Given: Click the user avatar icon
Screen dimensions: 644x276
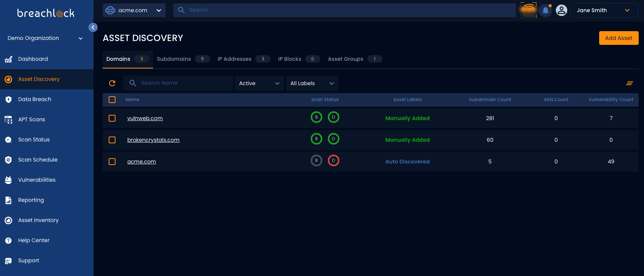Looking at the screenshot, I should tap(562, 10).
